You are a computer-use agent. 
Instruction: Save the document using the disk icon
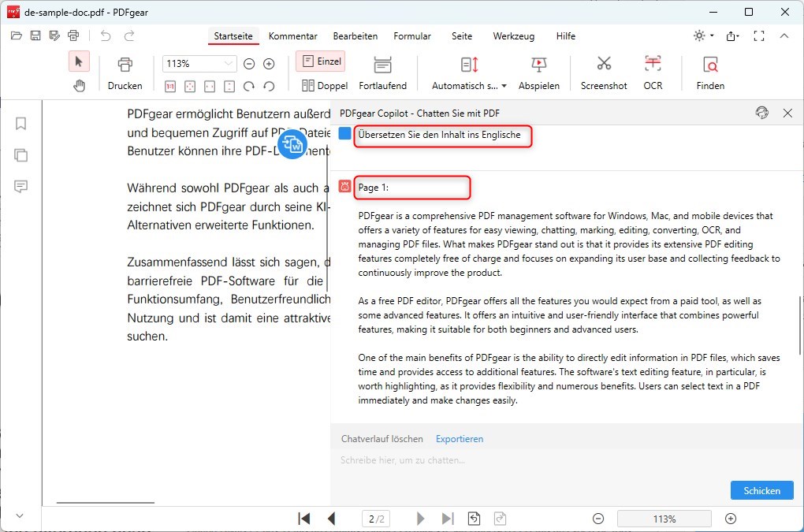tap(35, 35)
